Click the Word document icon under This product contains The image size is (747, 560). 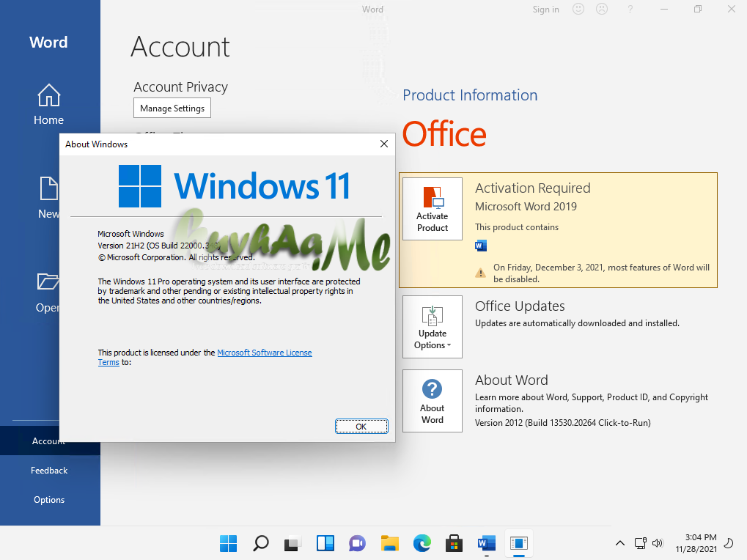coord(480,246)
